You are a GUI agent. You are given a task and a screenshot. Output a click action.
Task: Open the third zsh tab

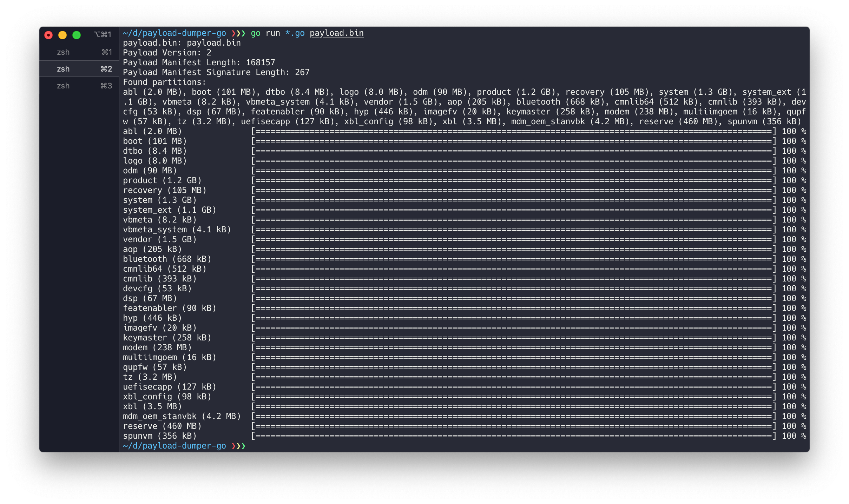(x=63, y=86)
